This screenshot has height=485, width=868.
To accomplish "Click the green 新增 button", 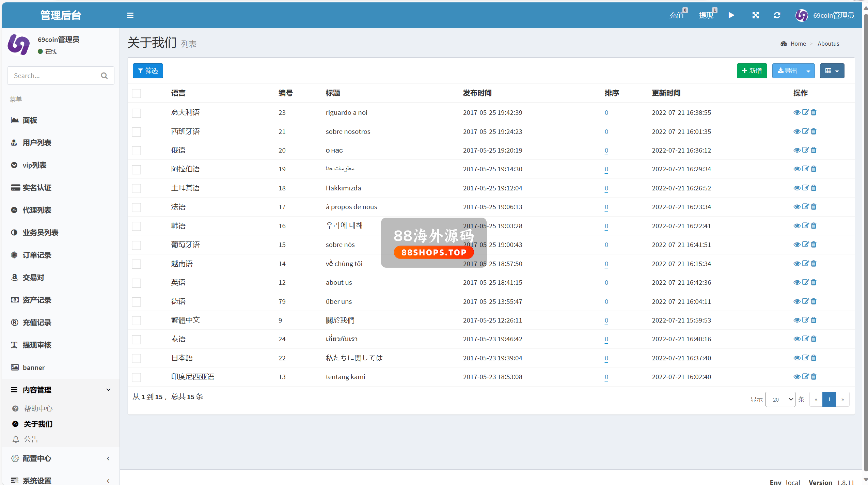I will click(752, 71).
